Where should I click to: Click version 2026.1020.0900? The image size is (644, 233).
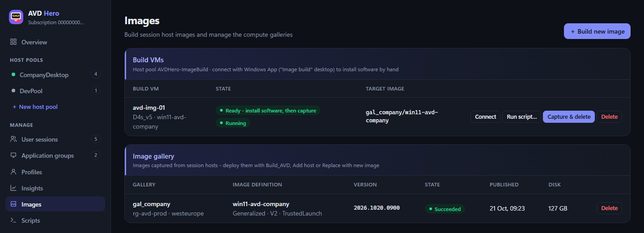[377, 208]
